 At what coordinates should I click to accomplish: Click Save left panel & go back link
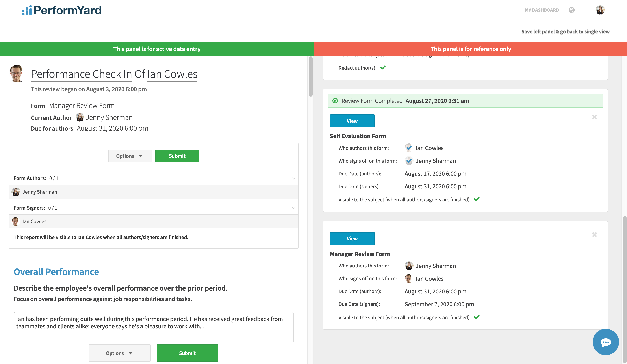click(x=566, y=31)
